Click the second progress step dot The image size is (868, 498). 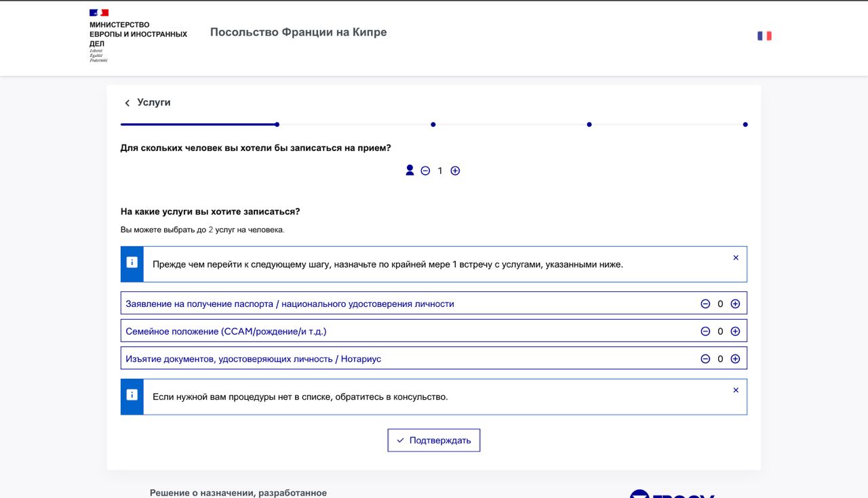point(433,125)
